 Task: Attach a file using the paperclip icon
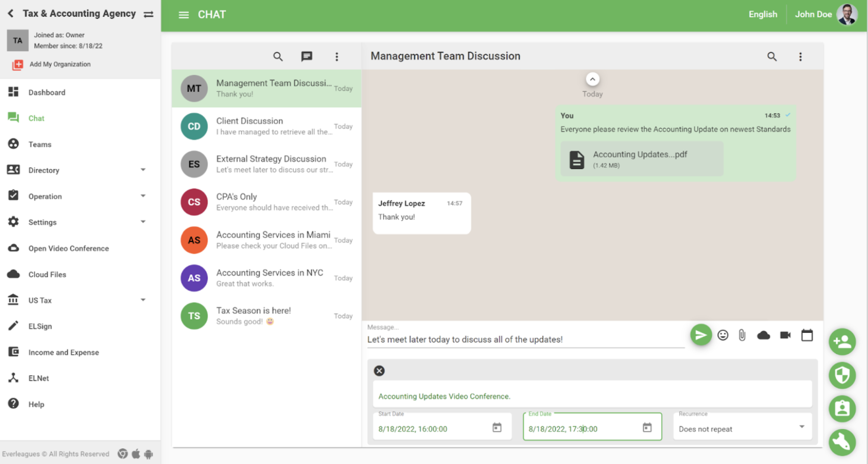742,335
